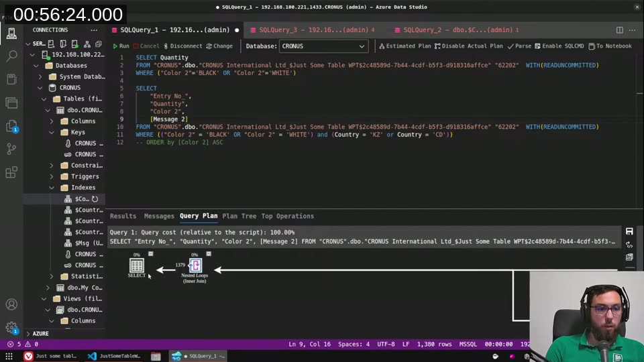
Task: Open the taskbar apps grid launcher
Action: (9, 356)
